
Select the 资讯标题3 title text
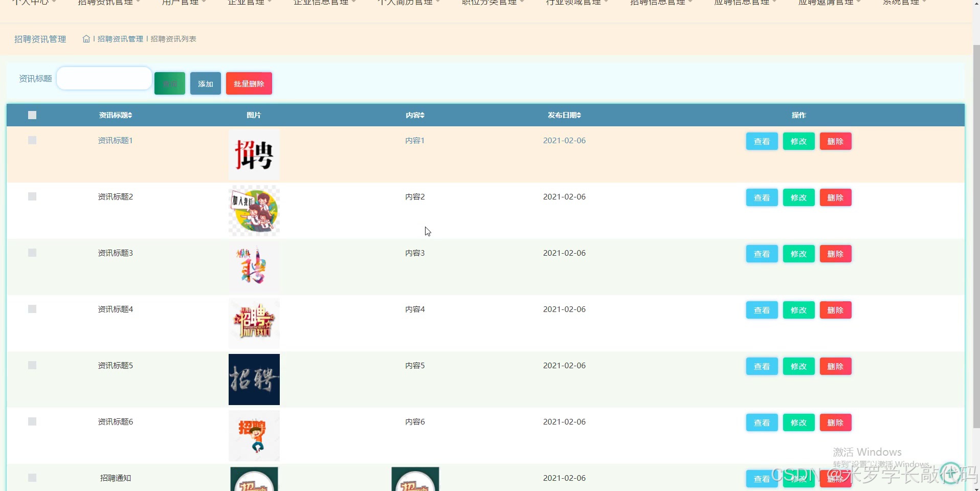pyautogui.click(x=116, y=253)
